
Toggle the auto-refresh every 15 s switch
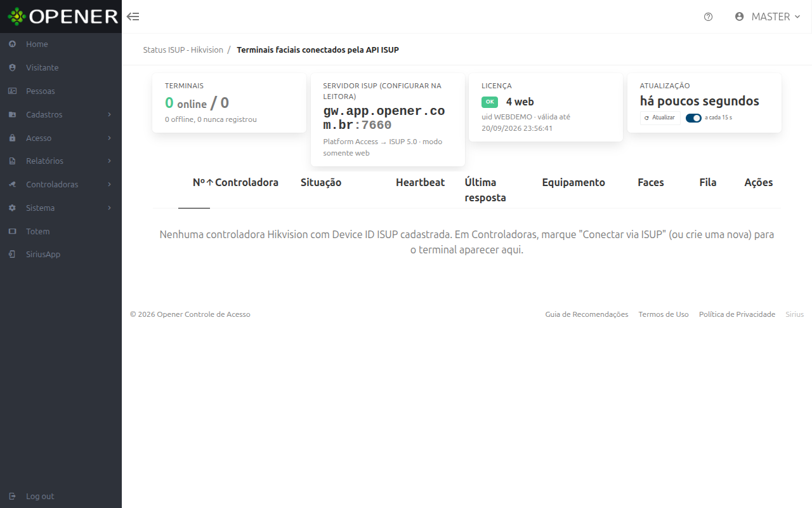click(693, 117)
